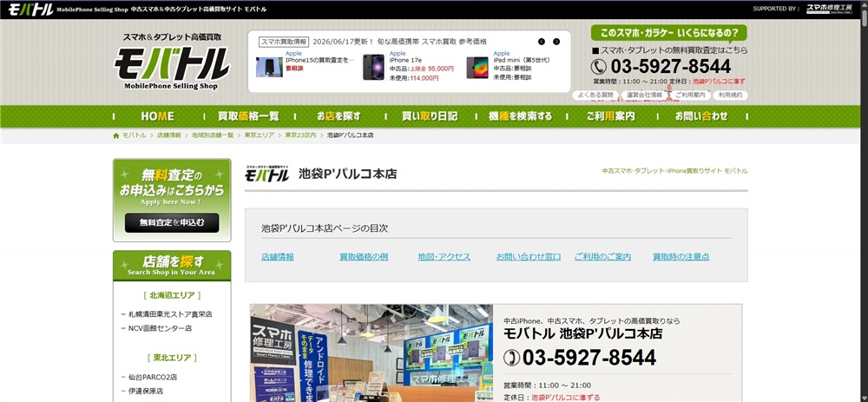Open the iPhone15 buyback thumbnail
The width and height of the screenshot is (868, 402).
269,67
